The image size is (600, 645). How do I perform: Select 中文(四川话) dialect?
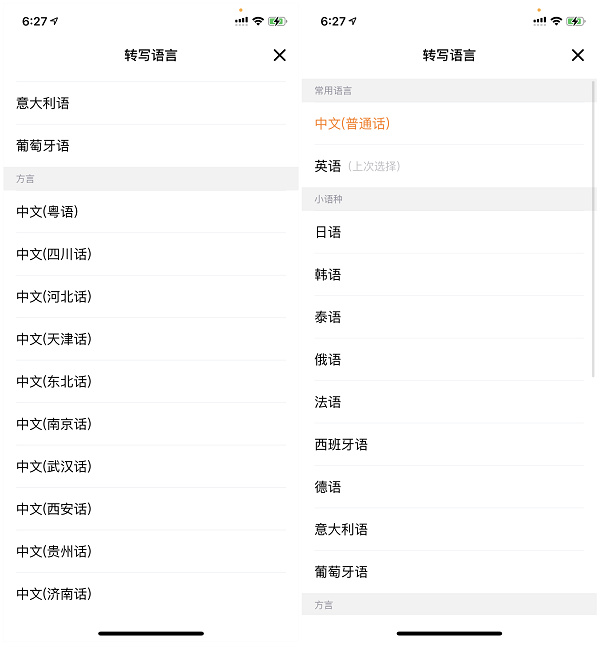pyautogui.click(x=151, y=254)
